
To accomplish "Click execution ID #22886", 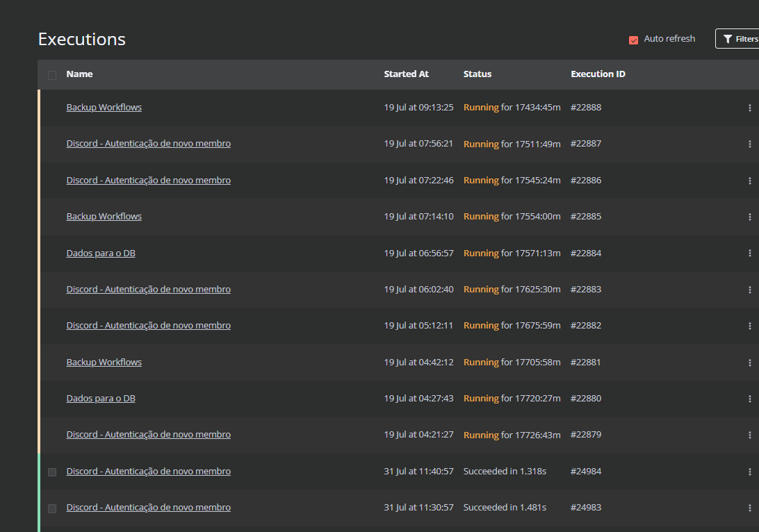I will click(586, 181).
